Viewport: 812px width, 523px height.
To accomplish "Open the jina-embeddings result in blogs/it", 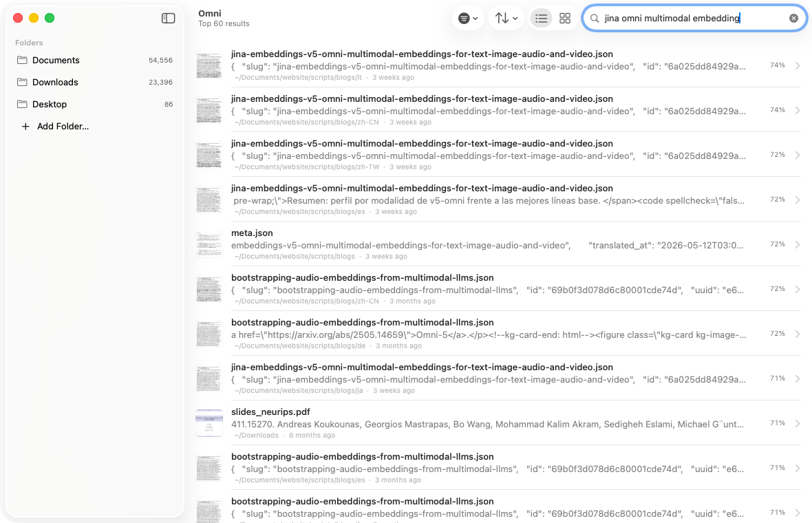I will click(498, 65).
